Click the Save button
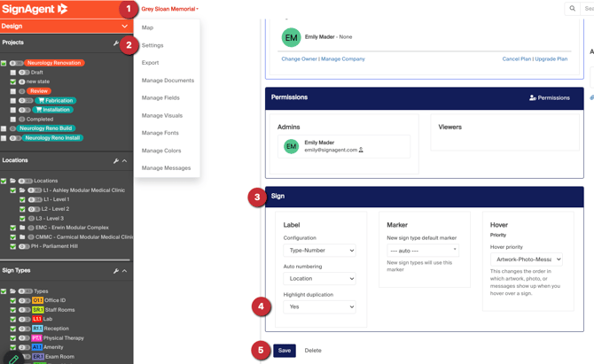This screenshot has width=594, height=364. coord(284,351)
